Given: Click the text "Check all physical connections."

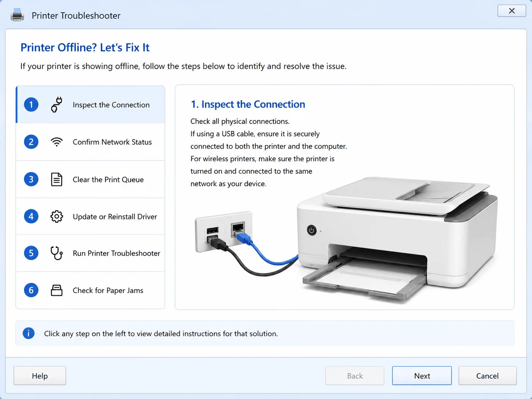Looking at the screenshot, I should coord(240,121).
